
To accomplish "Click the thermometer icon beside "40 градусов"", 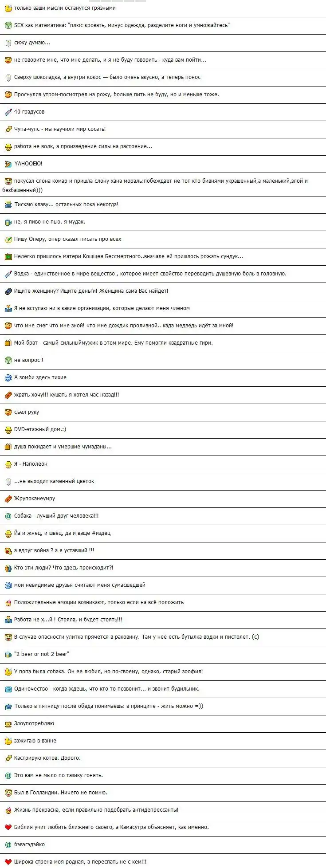I will pos(8,112).
